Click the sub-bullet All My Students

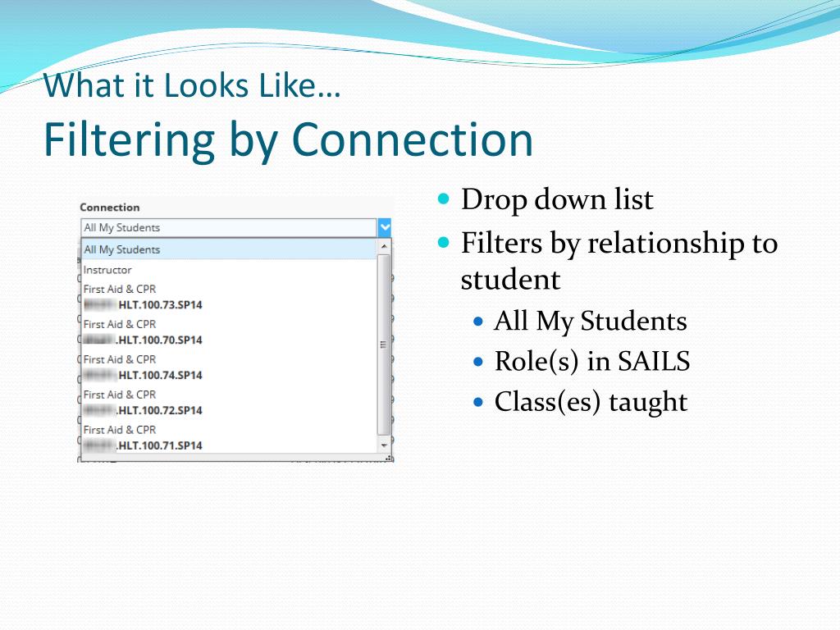click(x=591, y=322)
